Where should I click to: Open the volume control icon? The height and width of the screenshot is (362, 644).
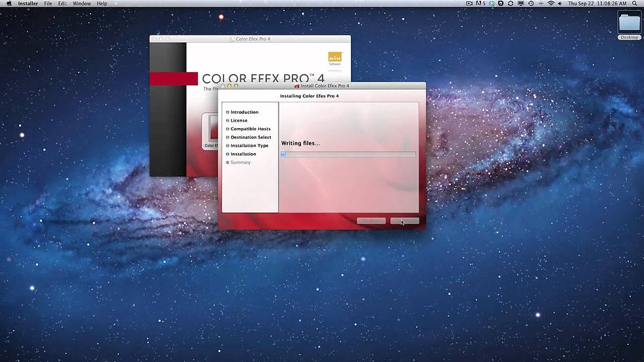point(560,3)
